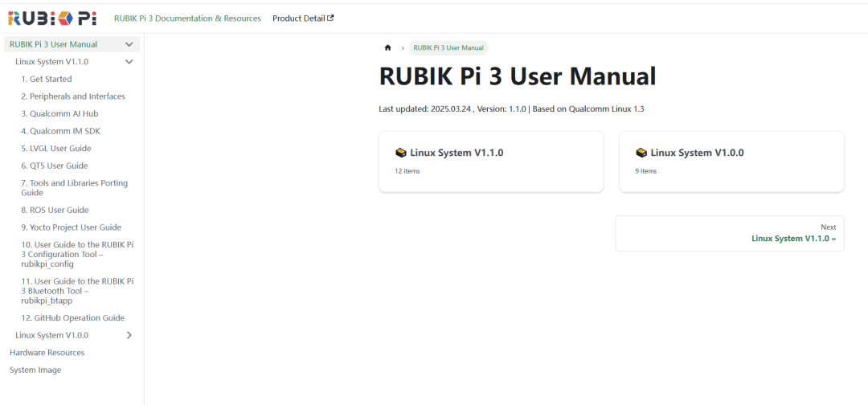Open System Image in sidebar

(35, 370)
